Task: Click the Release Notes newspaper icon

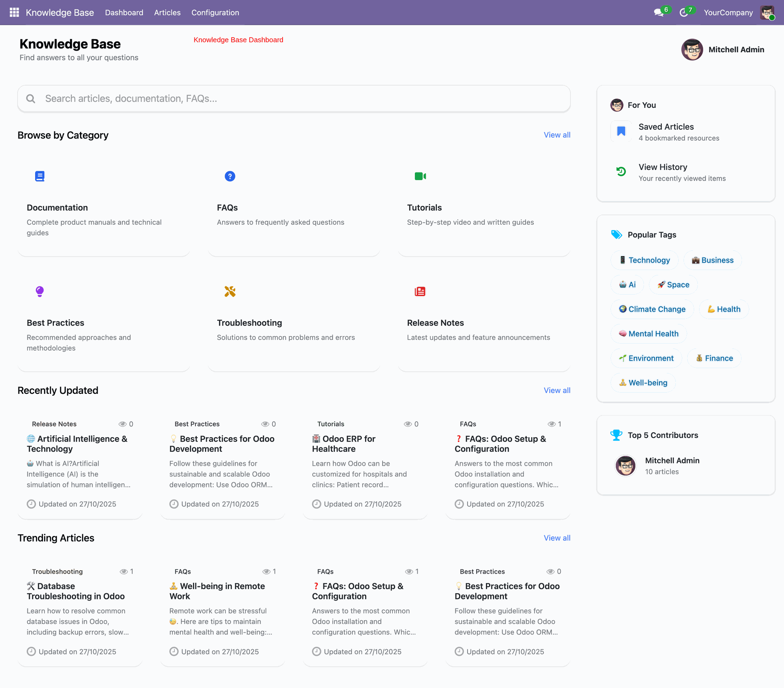Action: (x=420, y=291)
